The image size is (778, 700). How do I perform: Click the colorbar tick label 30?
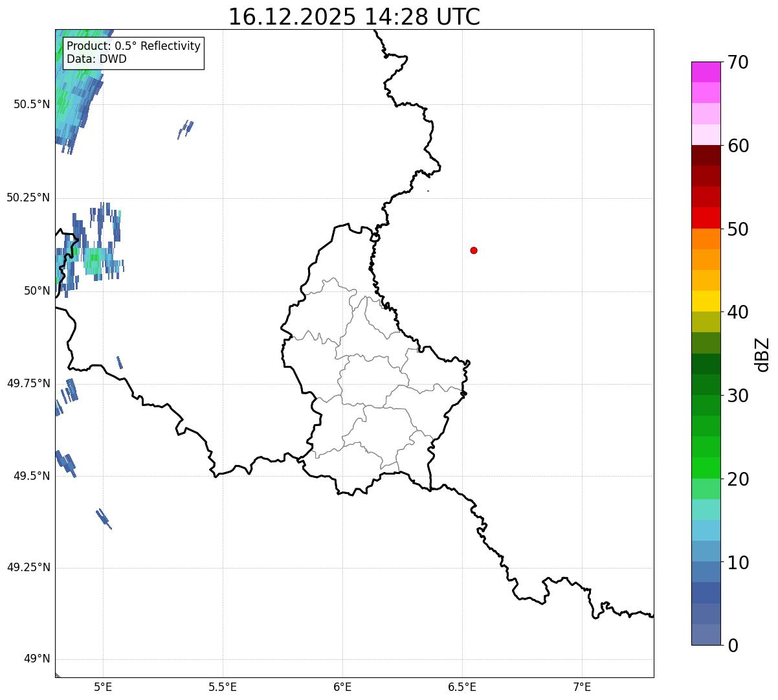point(738,396)
